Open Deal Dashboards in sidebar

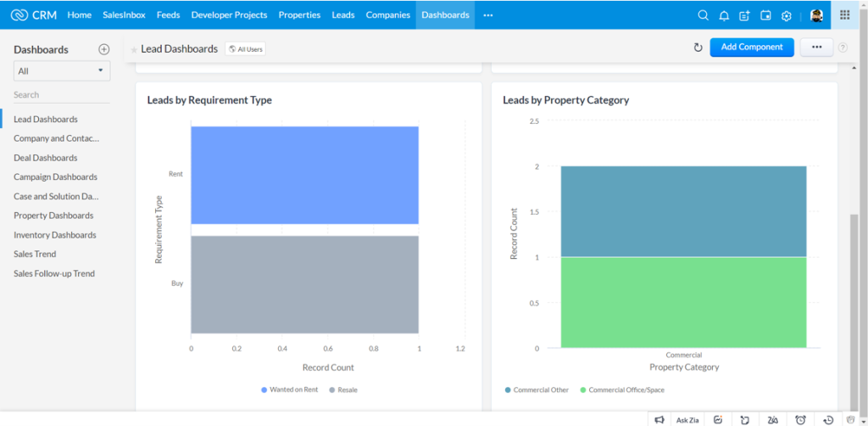[x=46, y=158]
